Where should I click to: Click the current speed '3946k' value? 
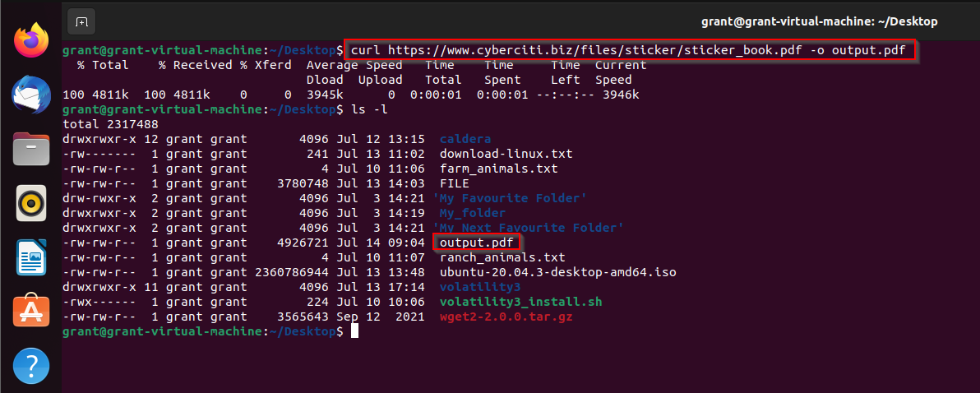[621, 95]
